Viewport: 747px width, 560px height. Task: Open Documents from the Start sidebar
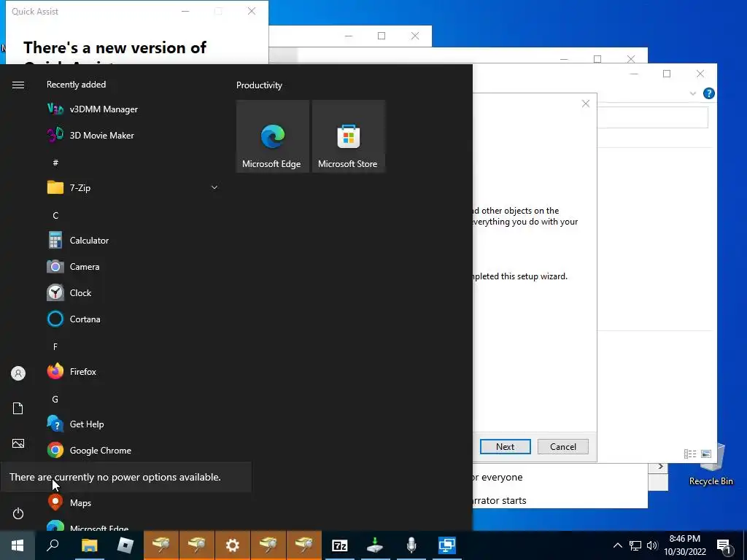(x=18, y=408)
